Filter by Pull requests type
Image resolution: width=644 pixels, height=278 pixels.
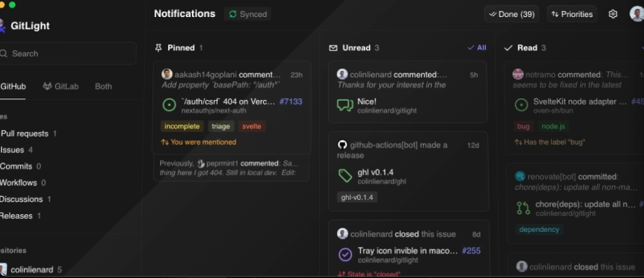tap(25, 134)
